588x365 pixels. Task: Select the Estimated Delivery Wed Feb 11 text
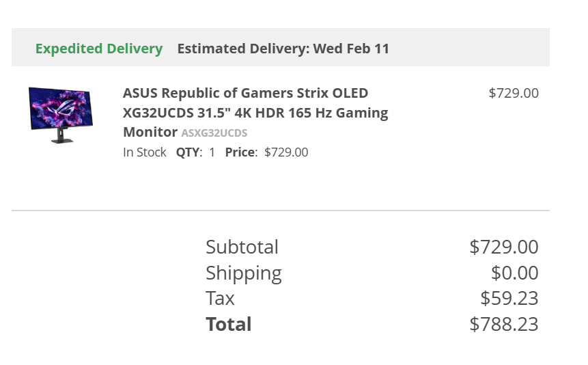(x=283, y=49)
